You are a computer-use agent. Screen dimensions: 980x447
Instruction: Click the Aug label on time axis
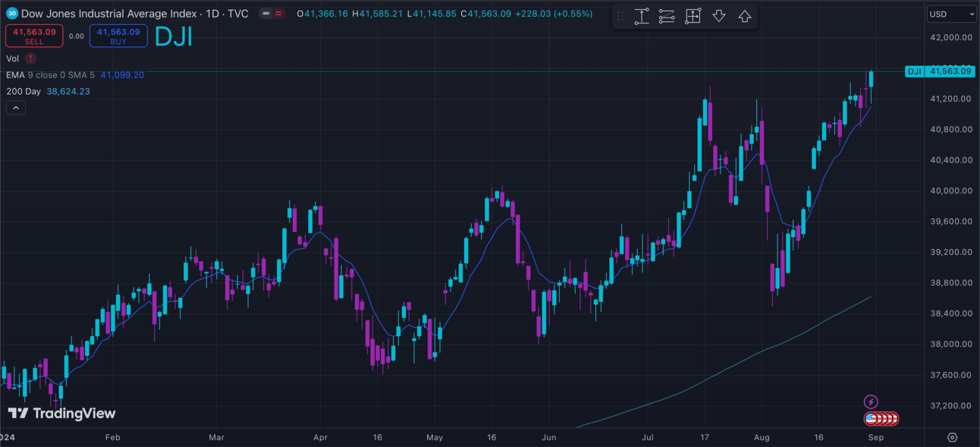tap(762, 438)
